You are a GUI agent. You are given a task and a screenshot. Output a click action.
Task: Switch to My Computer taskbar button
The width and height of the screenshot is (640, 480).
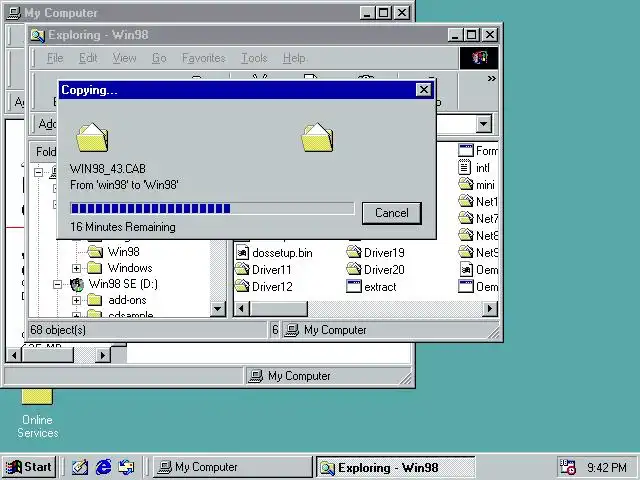click(x=233, y=467)
